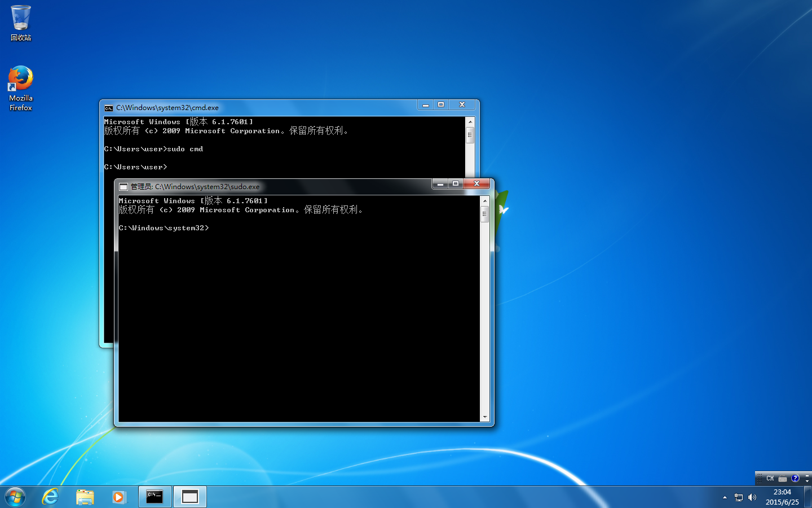Open the volume speaker tray icon

click(x=752, y=497)
